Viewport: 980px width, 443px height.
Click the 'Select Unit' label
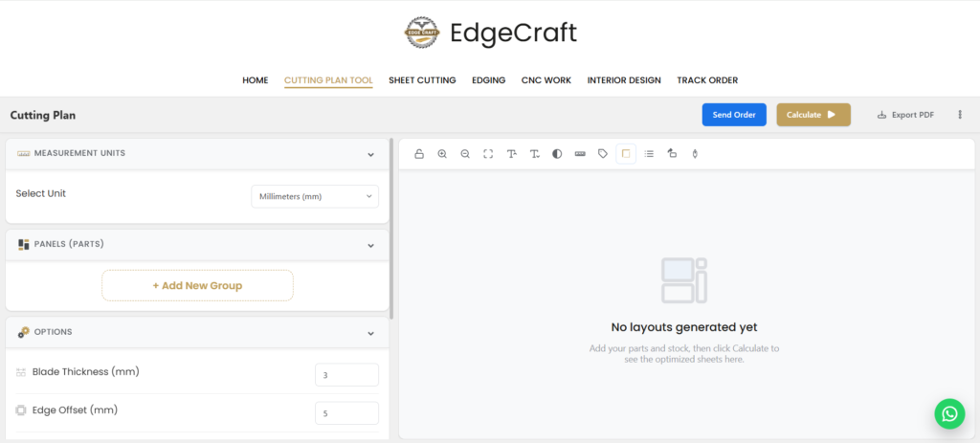40,193
